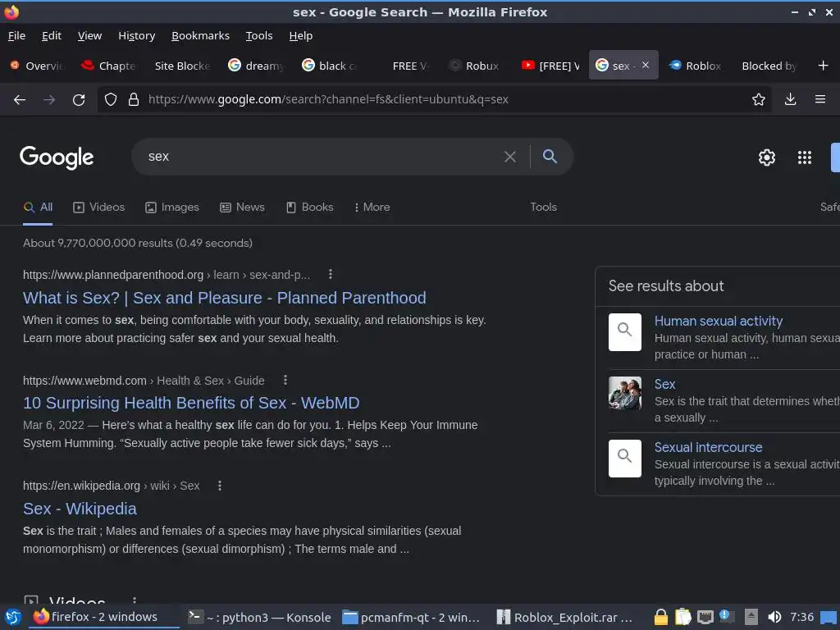The width and height of the screenshot is (840, 630).
Task: Switch to the 'dreamy' Google tab
Action: click(256, 66)
